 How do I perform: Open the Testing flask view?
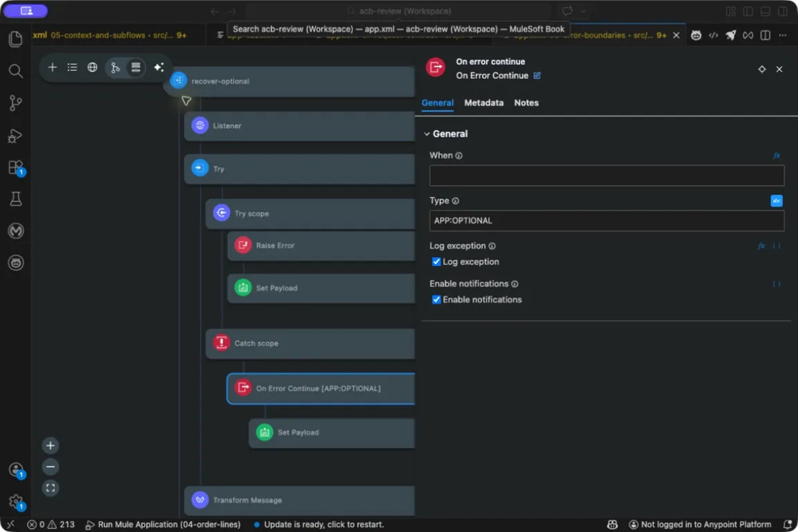tap(16, 199)
